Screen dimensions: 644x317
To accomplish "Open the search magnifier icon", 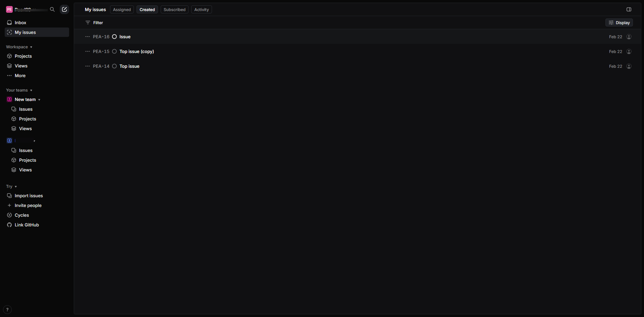I will (x=52, y=9).
